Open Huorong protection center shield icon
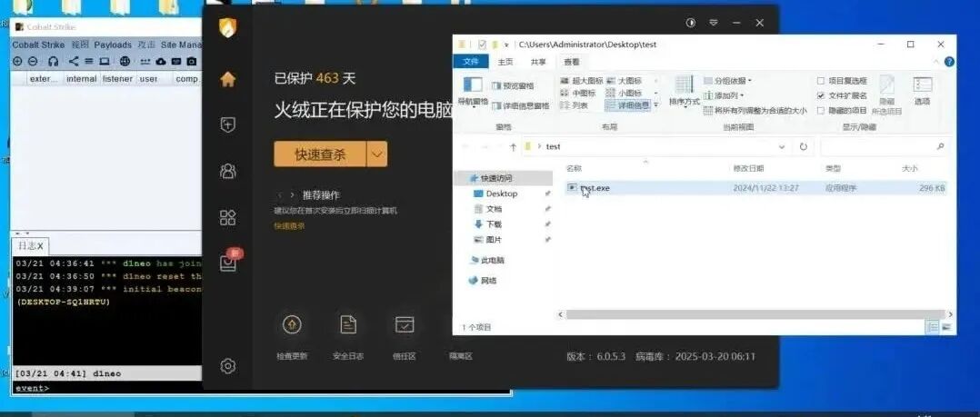 [x=228, y=124]
